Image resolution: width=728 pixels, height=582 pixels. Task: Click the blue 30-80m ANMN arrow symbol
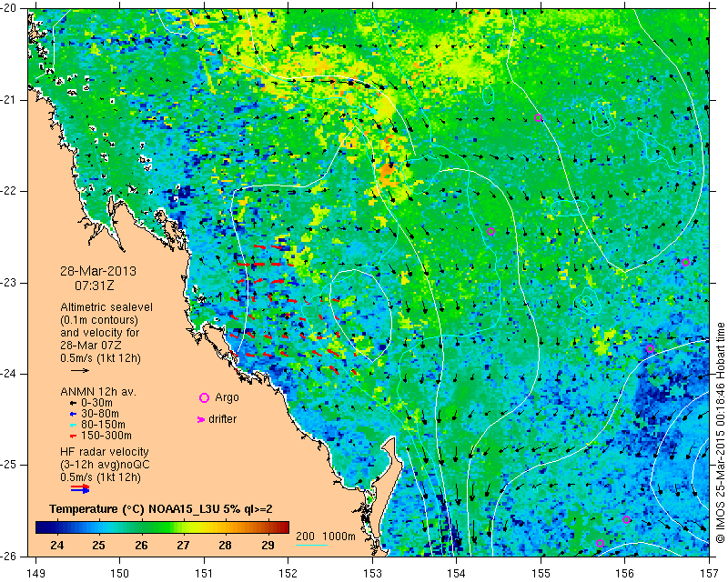[x=73, y=414]
